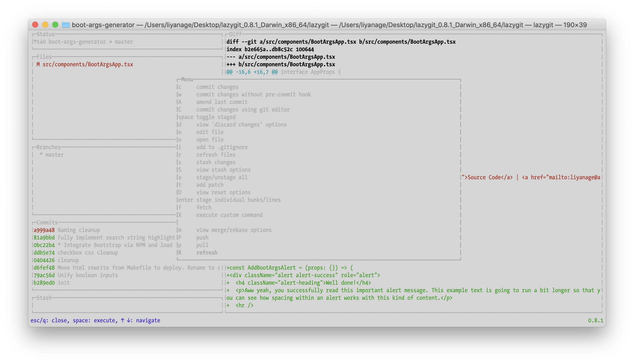The image size is (634, 364).
Task: Click the Status panel title
Action: (45, 34)
